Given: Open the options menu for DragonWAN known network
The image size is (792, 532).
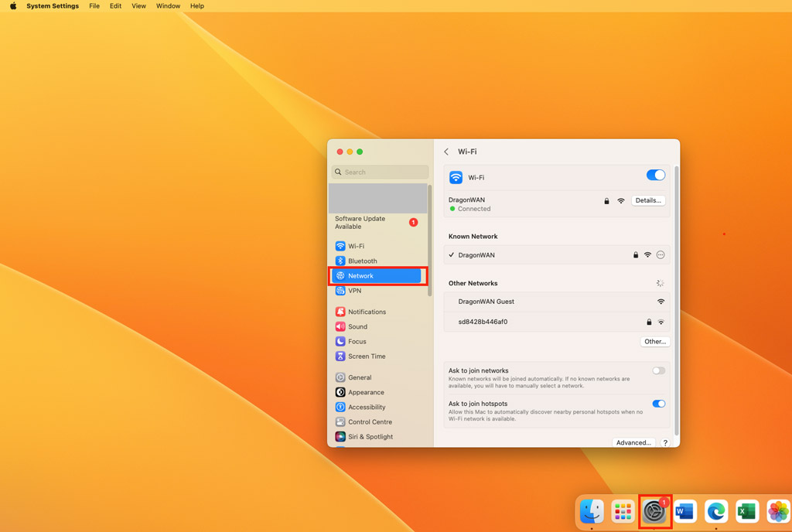Looking at the screenshot, I should pyautogui.click(x=660, y=254).
